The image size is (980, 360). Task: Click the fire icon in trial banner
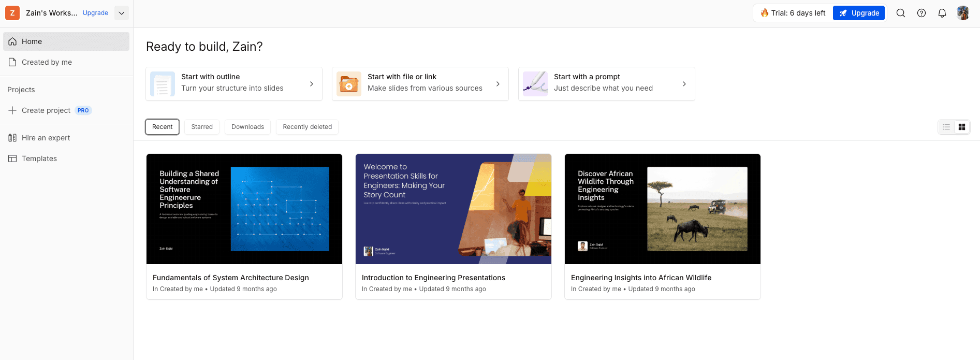click(764, 13)
